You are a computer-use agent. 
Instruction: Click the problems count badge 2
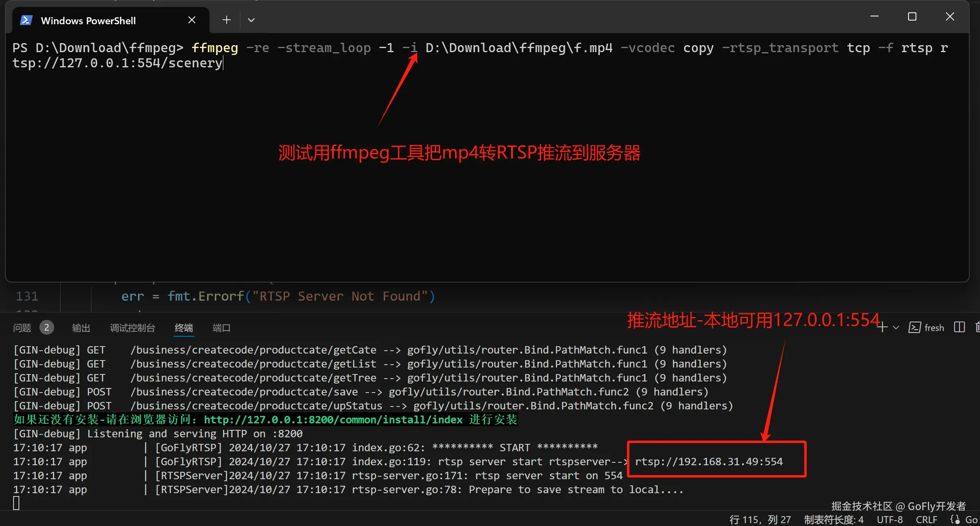pyautogui.click(x=47, y=328)
